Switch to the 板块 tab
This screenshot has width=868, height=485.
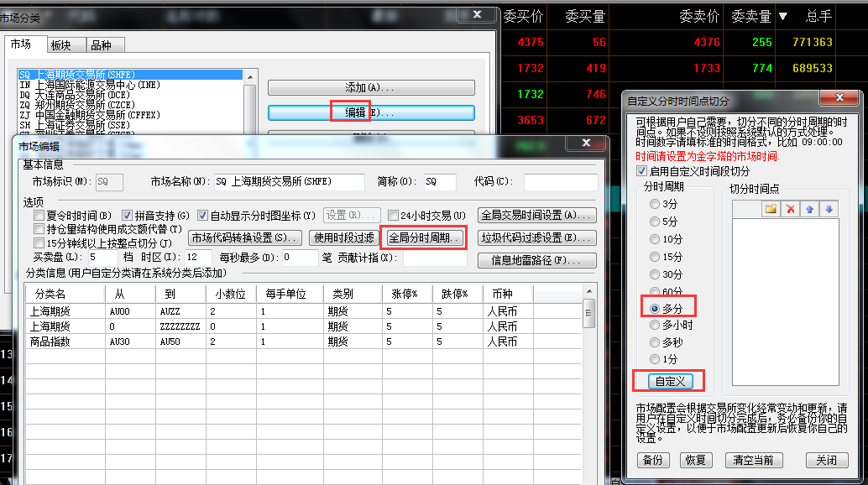(65, 45)
